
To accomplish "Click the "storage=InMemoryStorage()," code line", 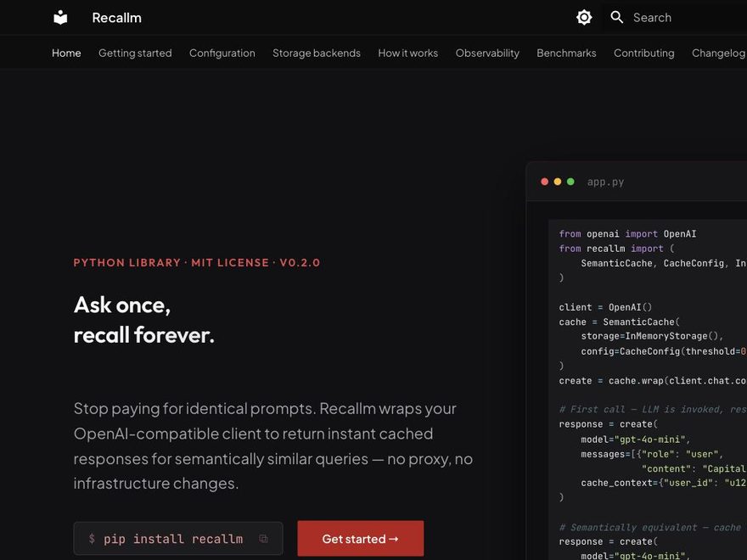I will pyautogui.click(x=652, y=336).
